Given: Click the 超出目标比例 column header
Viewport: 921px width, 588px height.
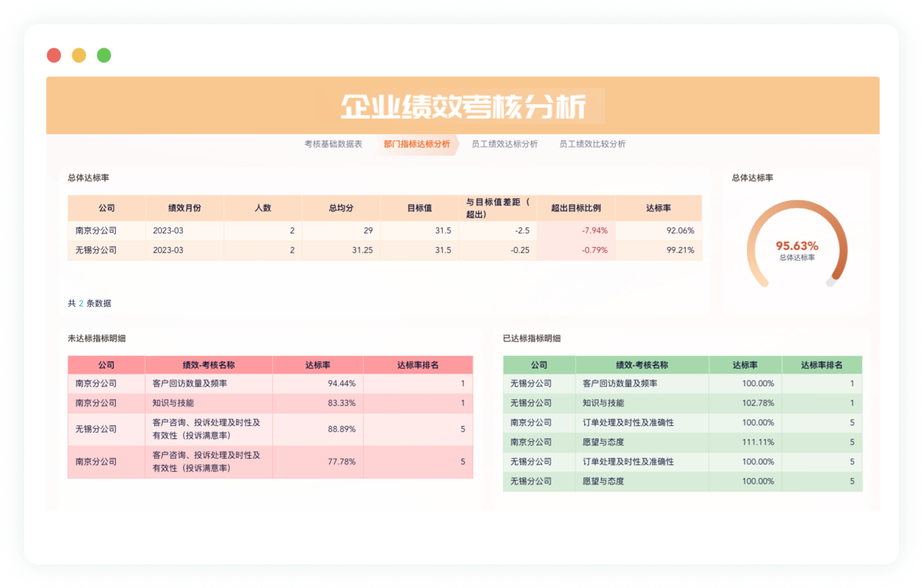Looking at the screenshot, I should pos(577,207).
